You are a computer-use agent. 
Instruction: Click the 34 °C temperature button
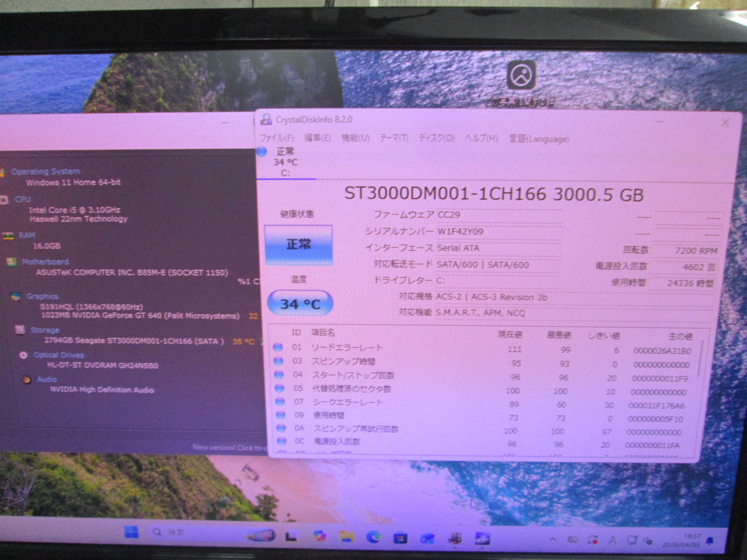[300, 304]
